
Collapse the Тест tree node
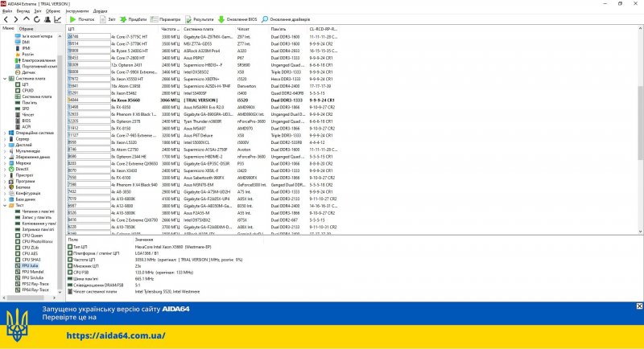click(4, 204)
